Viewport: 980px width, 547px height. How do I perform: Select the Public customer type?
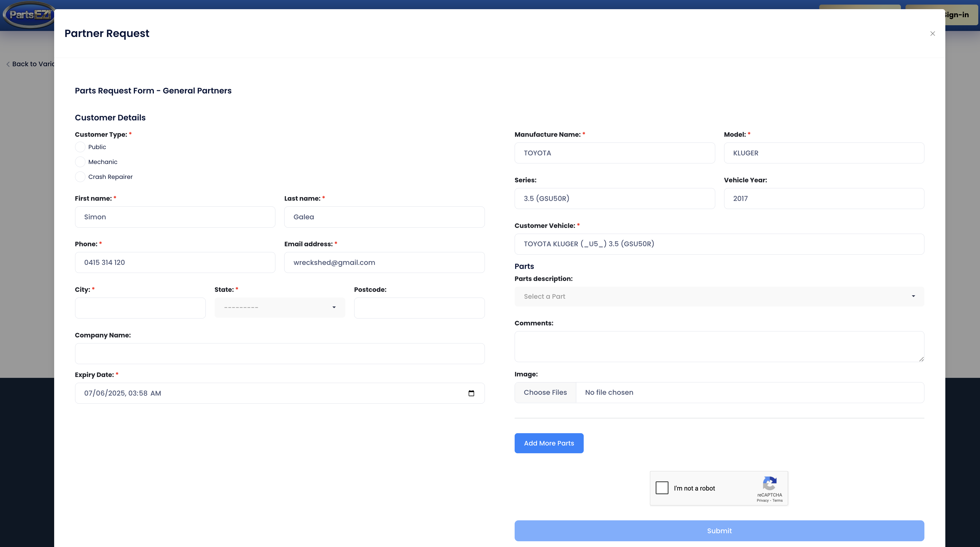pos(80,147)
